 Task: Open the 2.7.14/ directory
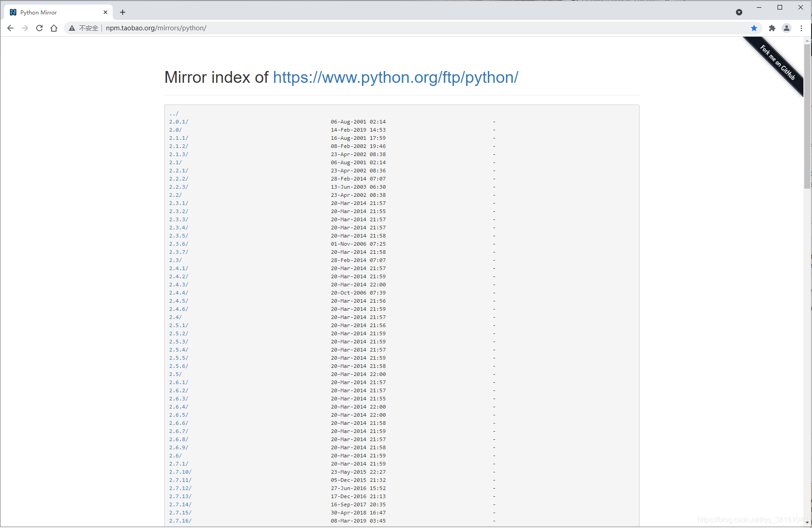tap(181, 504)
